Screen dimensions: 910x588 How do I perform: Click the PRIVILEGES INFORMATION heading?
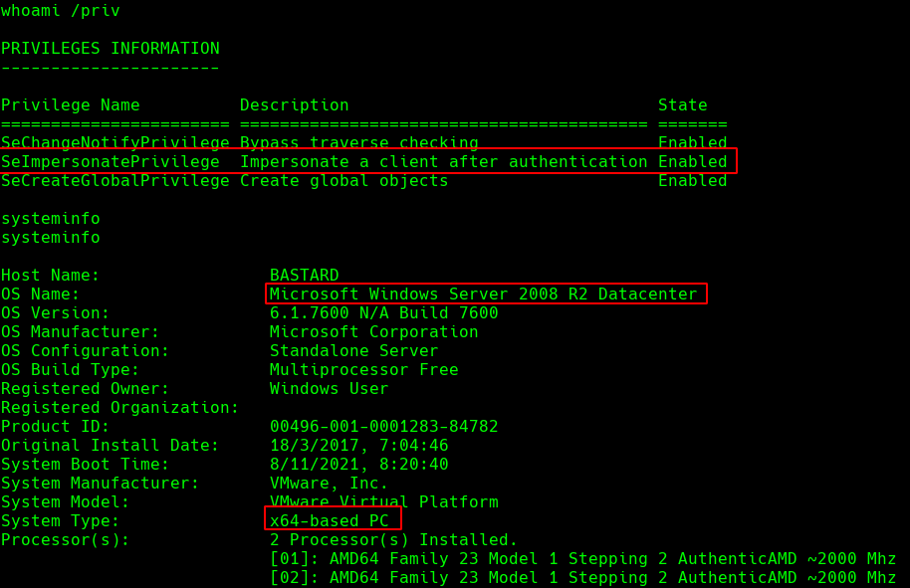click(110, 49)
